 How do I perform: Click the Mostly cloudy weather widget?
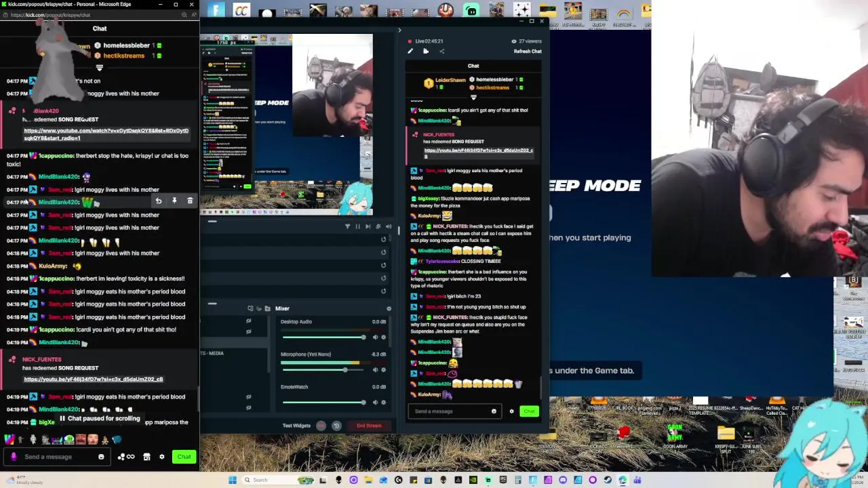[x=24, y=480]
